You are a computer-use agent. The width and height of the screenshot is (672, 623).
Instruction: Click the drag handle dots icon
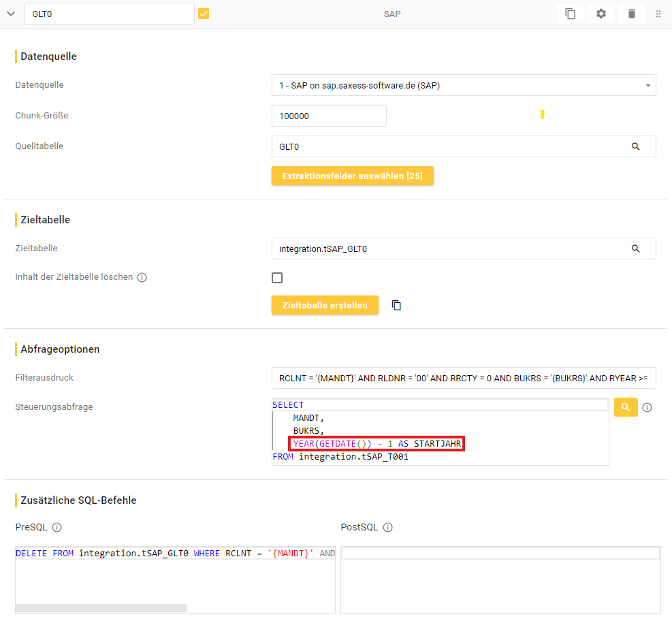[x=658, y=14]
